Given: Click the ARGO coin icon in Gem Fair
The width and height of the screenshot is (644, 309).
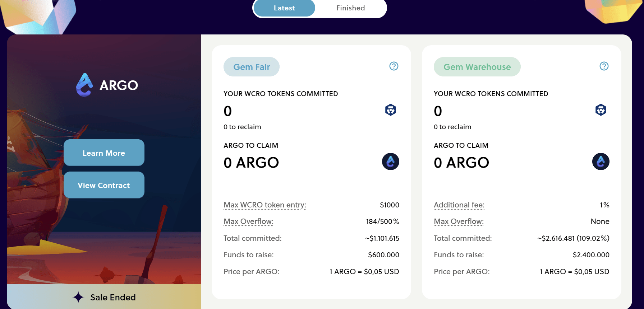Looking at the screenshot, I should [x=391, y=161].
